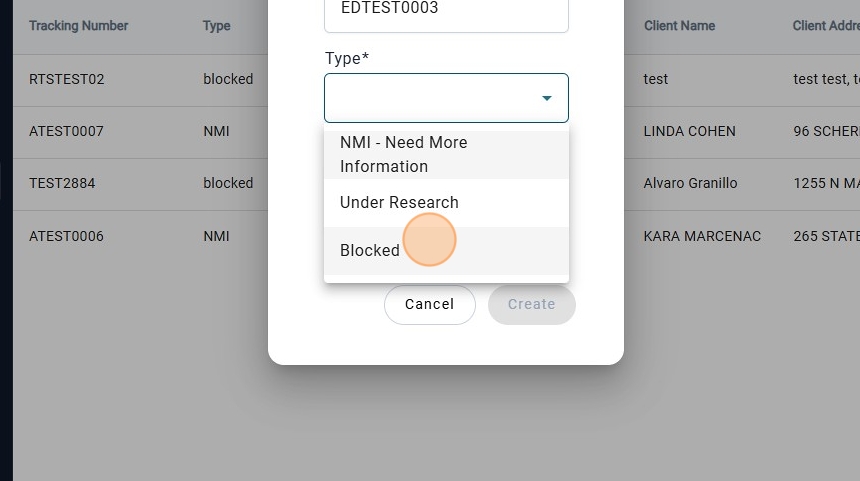860x481 pixels.
Task: Click the Client Name column header
Action: point(679,26)
